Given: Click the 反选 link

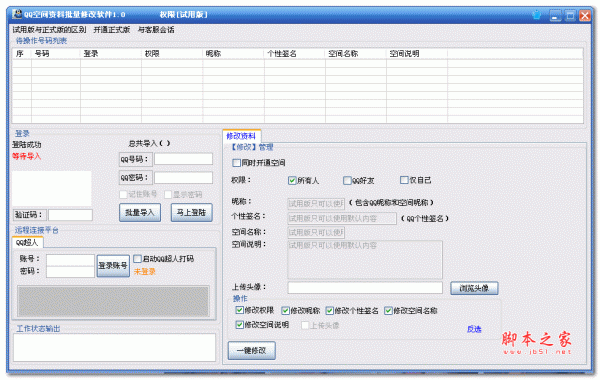Looking at the screenshot, I should [474, 329].
